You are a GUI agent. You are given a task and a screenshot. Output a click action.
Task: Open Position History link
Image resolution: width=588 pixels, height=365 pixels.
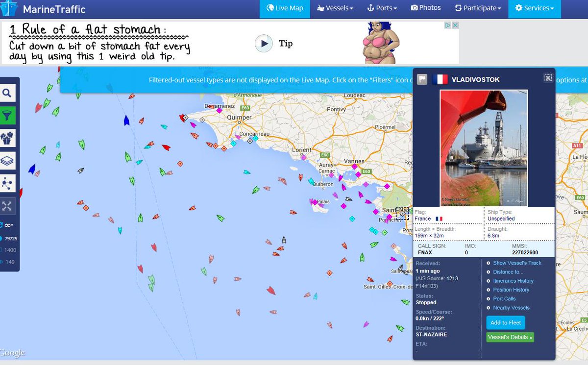511,290
